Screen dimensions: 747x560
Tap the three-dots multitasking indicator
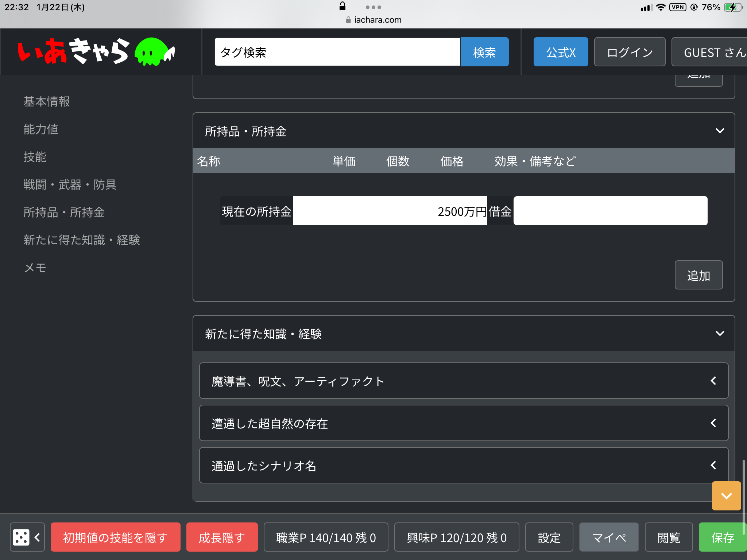tap(373, 7)
